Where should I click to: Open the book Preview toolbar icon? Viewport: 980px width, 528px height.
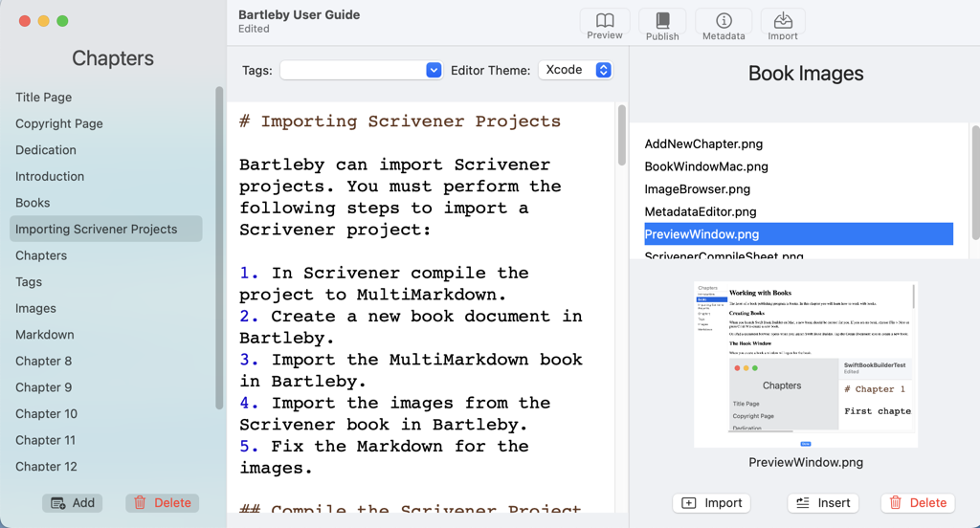[605, 25]
